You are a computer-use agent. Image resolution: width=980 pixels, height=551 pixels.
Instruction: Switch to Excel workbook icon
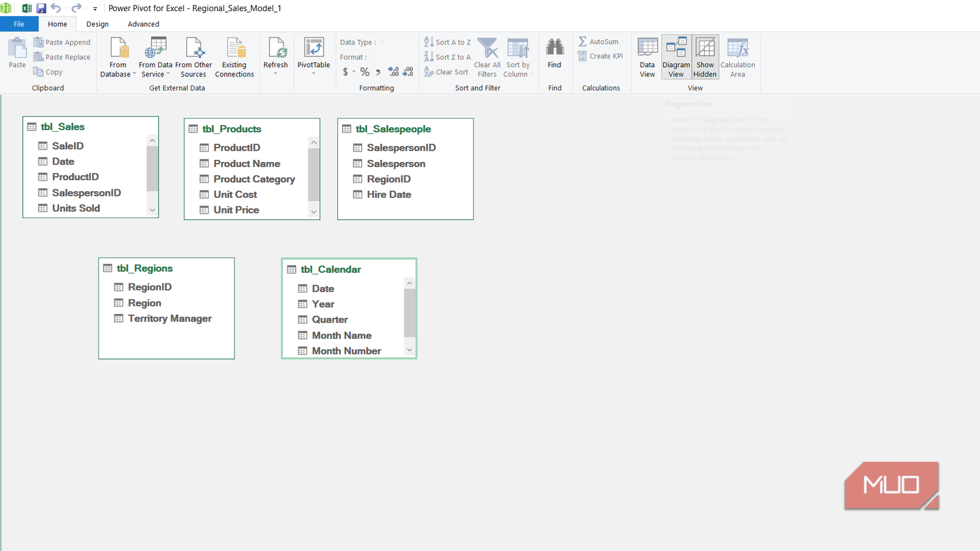tap(27, 8)
